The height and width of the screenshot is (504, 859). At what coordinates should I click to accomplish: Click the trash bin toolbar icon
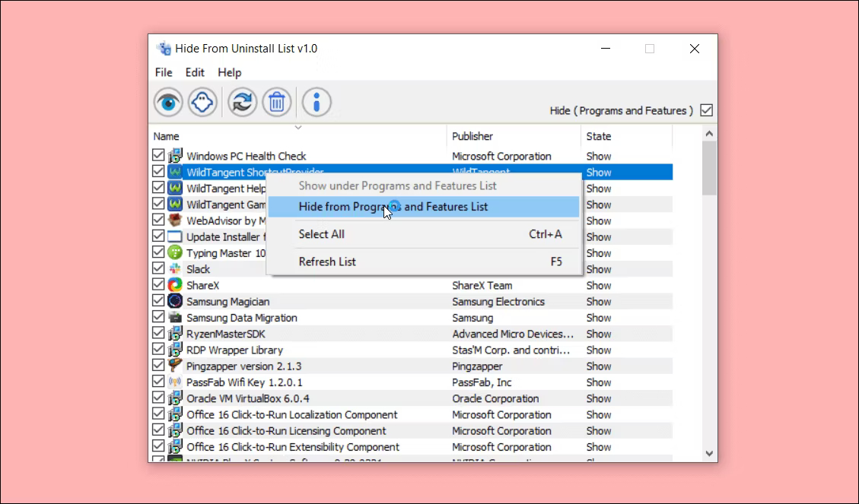click(x=277, y=102)
